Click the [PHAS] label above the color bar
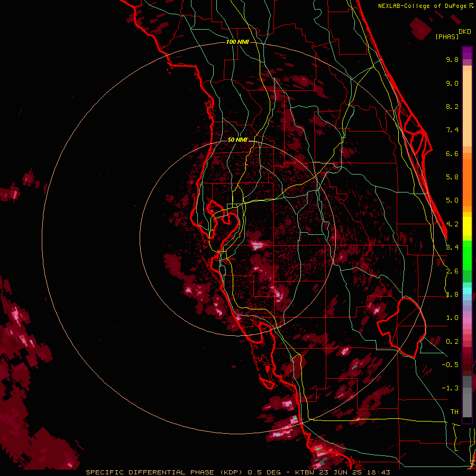 [447, 36]
